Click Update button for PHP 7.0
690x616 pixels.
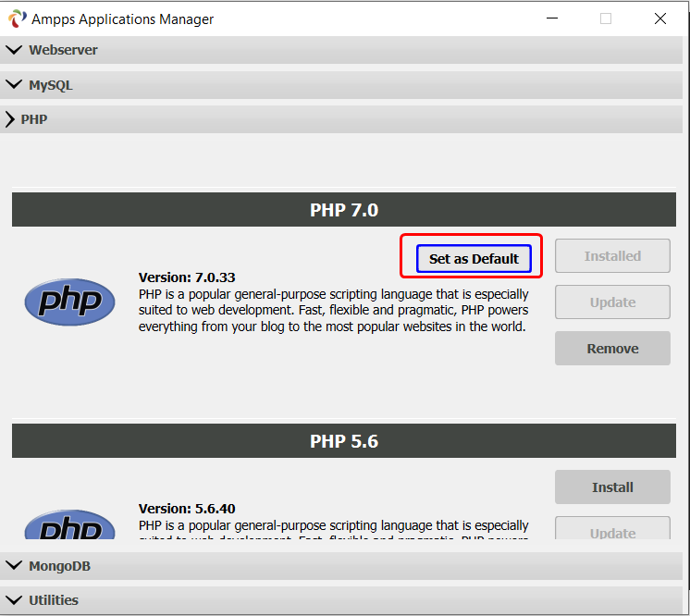click(612, 302)
